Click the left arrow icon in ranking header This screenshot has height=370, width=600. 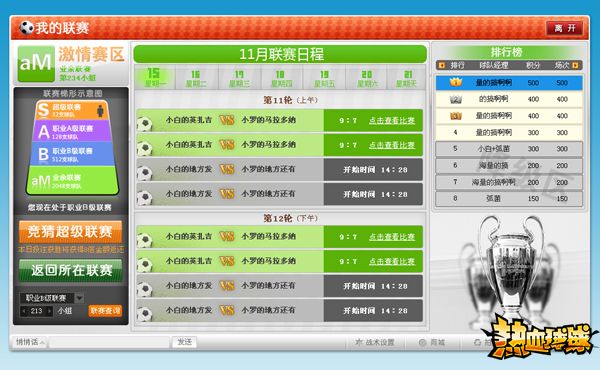click(x=442, y=65)
